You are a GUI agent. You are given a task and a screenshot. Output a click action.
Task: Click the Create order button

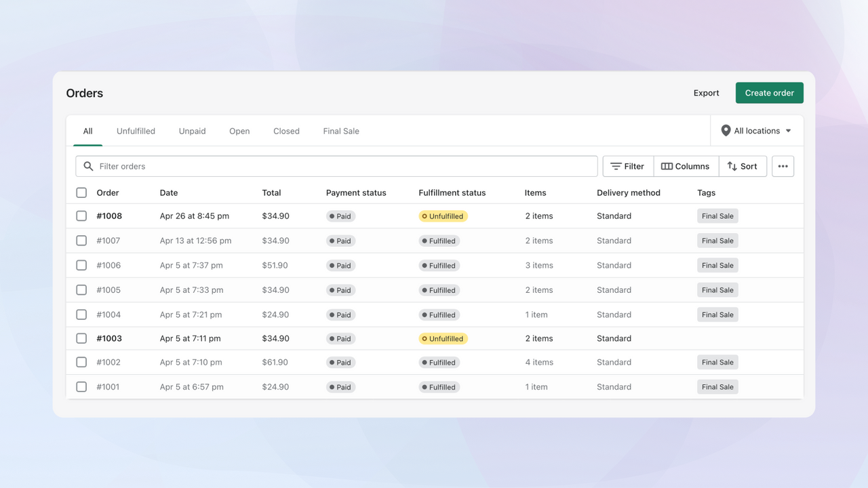769,92
